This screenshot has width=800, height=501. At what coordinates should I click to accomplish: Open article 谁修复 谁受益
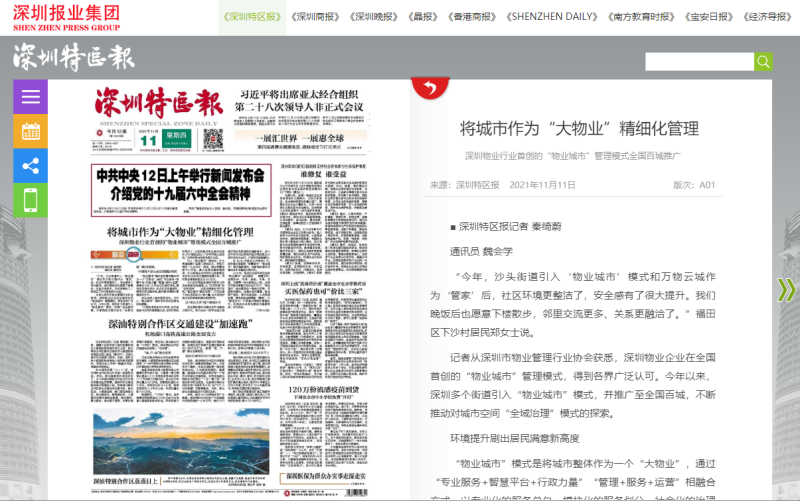[x=323, y=174]
